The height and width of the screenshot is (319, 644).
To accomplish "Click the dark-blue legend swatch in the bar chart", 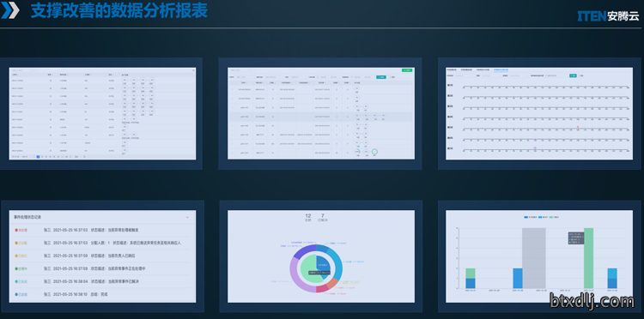I will click(x=526, y=217).
